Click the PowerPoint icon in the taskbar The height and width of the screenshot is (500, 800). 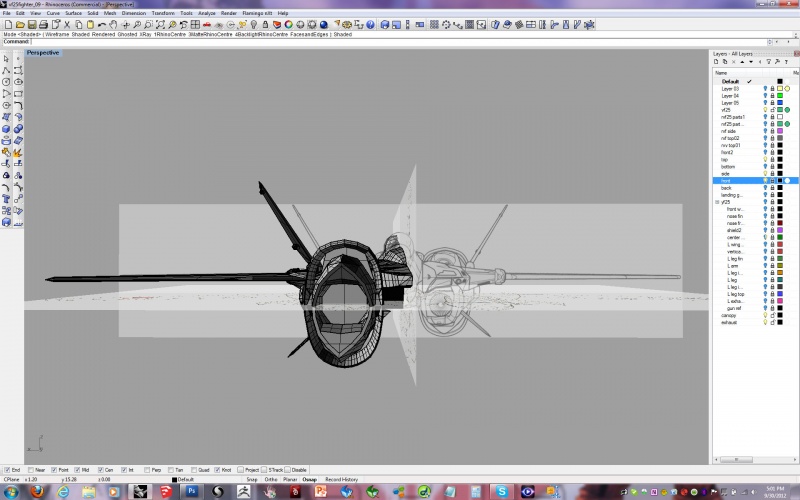[321, 491]
